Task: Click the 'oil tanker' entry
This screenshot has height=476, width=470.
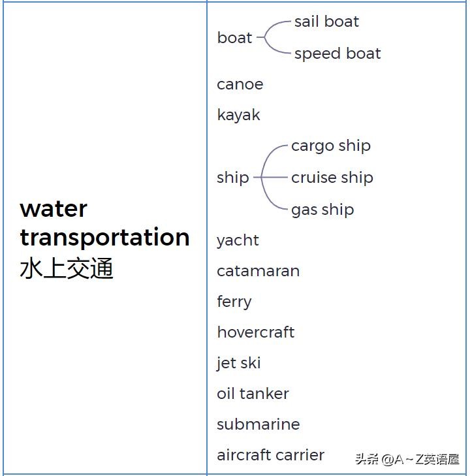Action: click(x=253, y=394)
